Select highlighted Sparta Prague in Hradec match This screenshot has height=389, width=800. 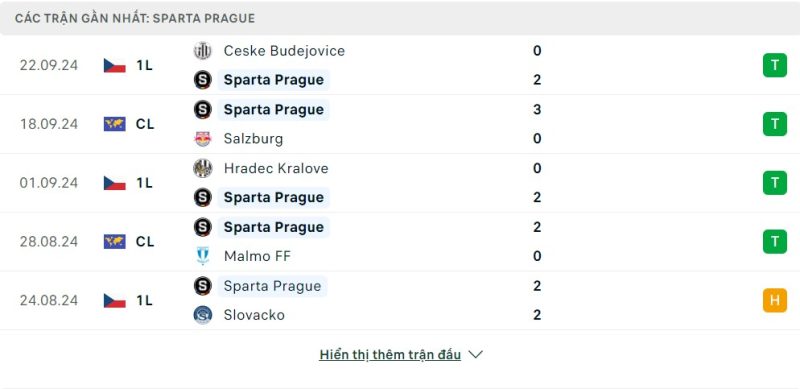coord(273,198)
